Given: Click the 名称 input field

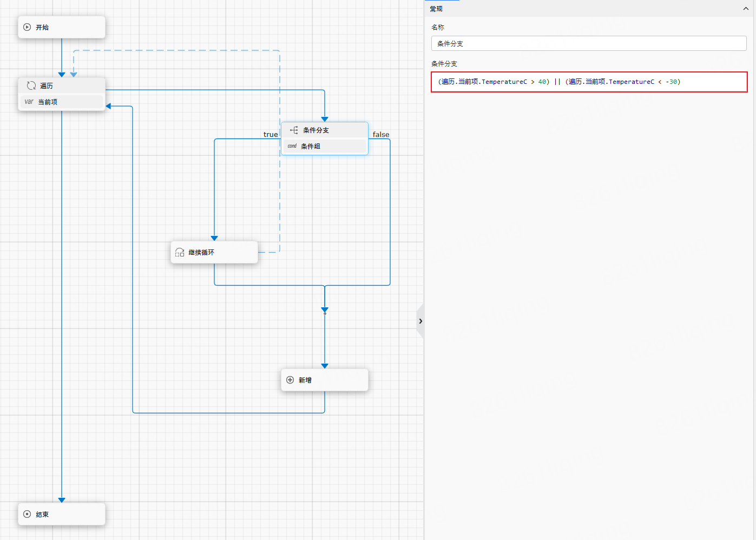Looking at the screenshot, I should coord(589,43).
